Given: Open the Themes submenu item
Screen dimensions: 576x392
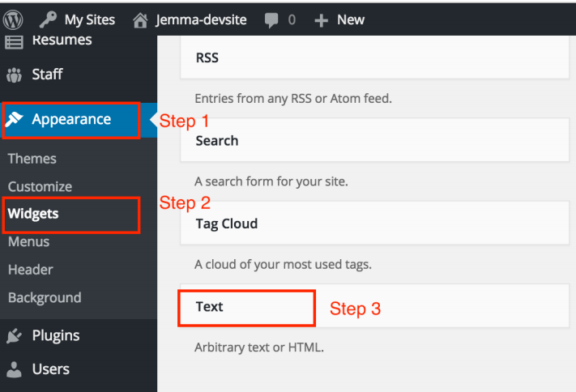Looking at the screenshot, I should tap(32, 159).
